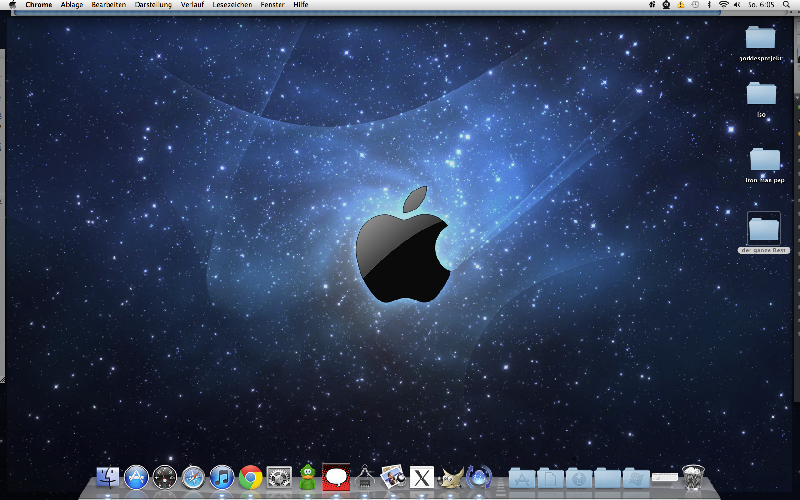Viewport: 800px width, 500px height.
Task: Open the Downloads folder stack in dock
Action: coord(579,478)
